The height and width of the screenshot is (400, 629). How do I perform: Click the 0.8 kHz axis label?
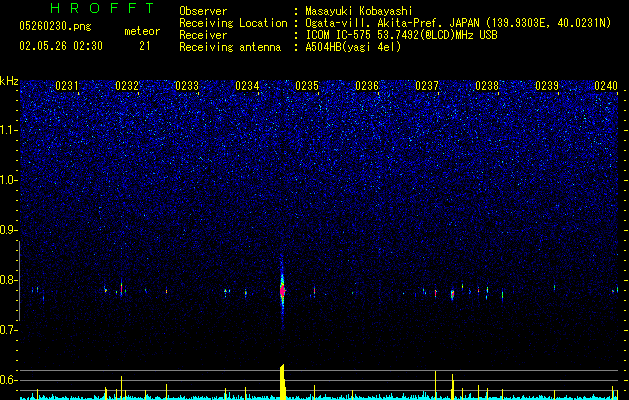8,280
